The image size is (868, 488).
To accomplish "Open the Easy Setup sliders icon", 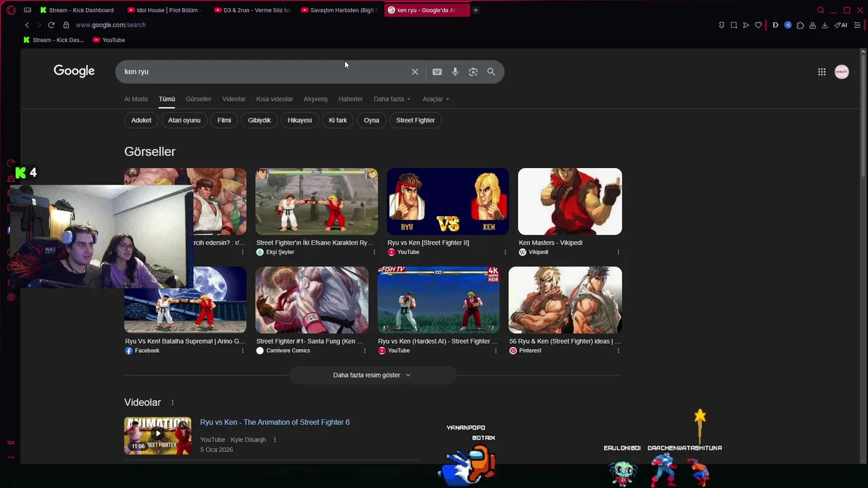I will pos(857,25).
